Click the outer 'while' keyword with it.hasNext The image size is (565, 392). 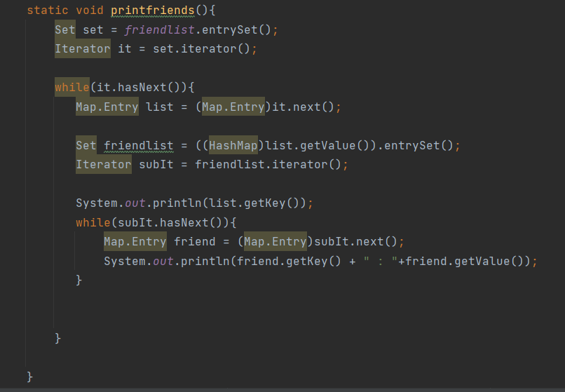[72, 87]
